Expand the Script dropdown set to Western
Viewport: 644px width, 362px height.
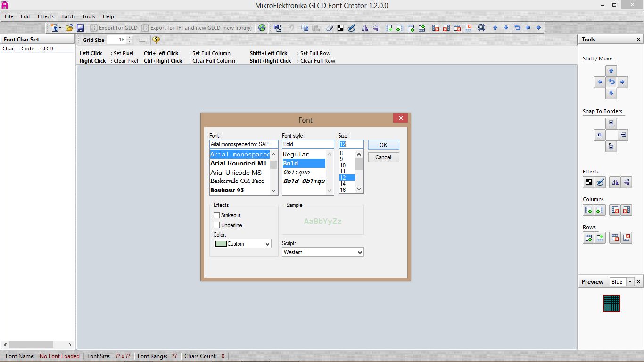coord(323,252)
